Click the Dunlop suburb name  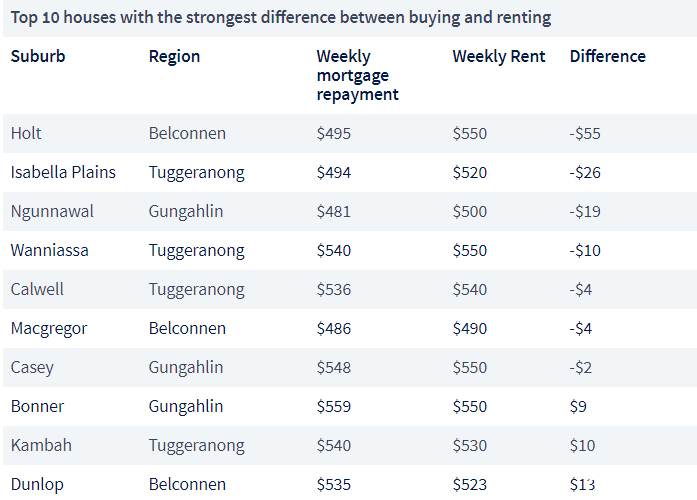pyautogui.click(x=37, y=484)
